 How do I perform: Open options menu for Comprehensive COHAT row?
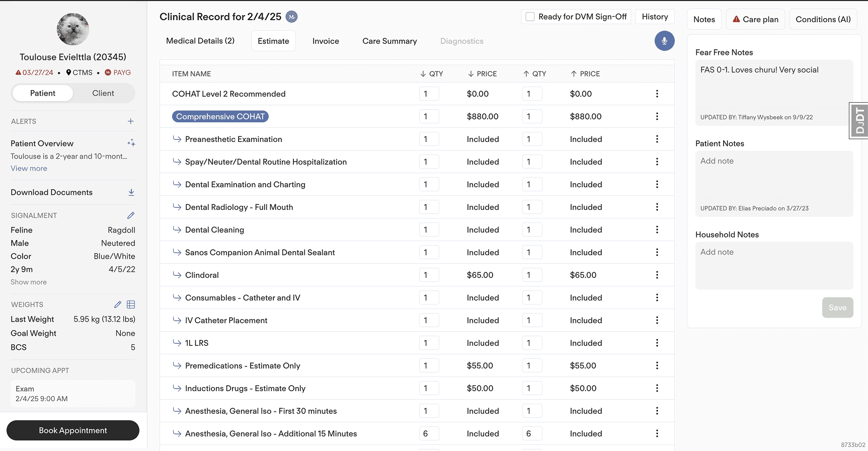[657, 116]
